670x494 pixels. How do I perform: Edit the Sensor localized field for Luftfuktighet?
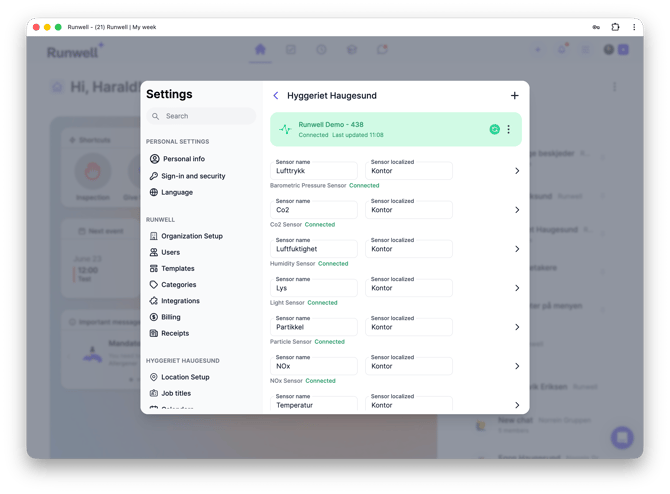(x=409, y=249)
